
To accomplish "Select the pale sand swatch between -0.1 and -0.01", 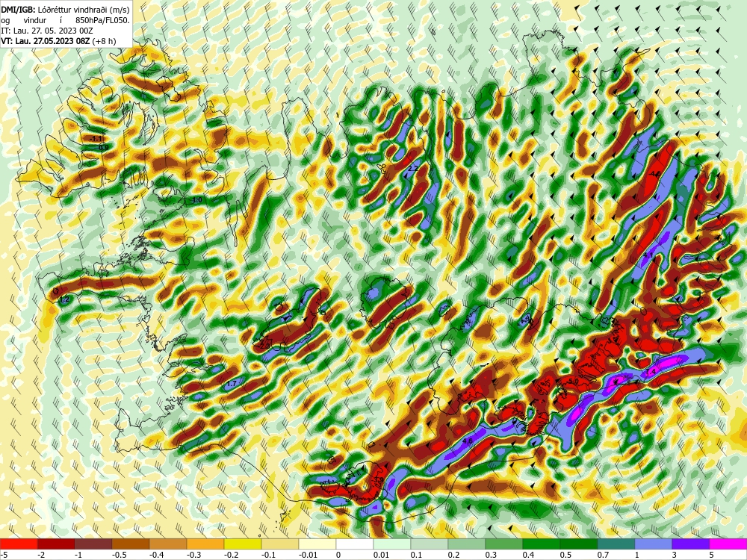I will coord(280,544).
